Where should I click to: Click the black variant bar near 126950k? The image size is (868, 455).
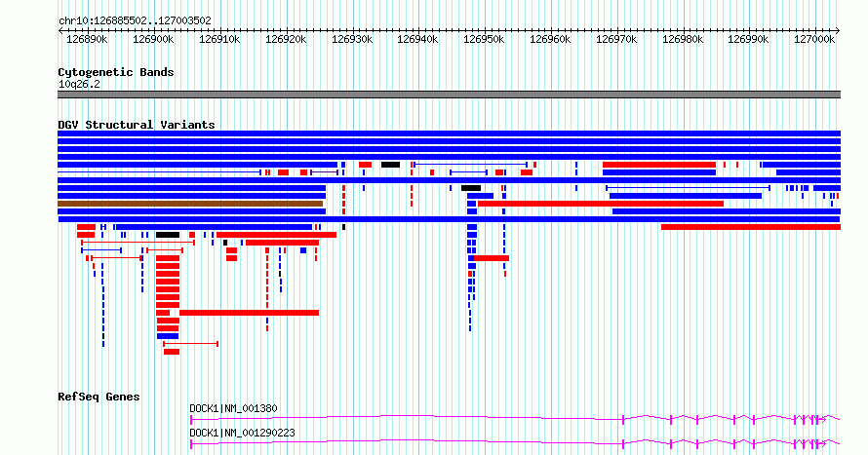click(x=471, y=188)
